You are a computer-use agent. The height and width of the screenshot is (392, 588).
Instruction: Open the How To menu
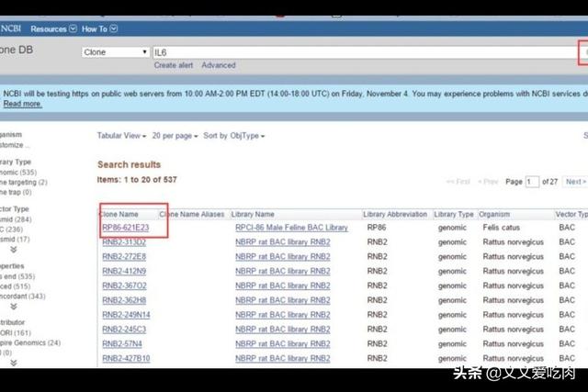pyautogui.click(x=98, y=28)
